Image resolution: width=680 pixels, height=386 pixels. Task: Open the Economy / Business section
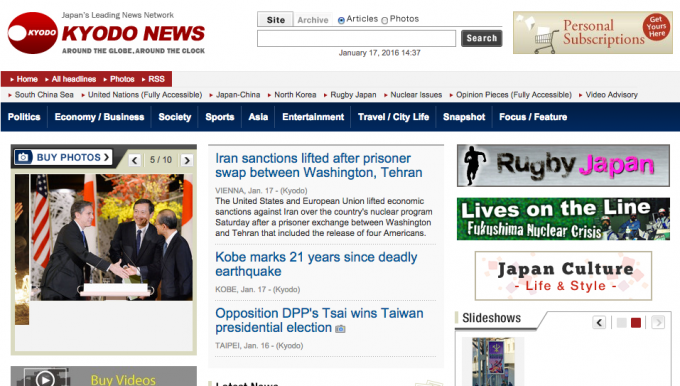pos(99,117)
